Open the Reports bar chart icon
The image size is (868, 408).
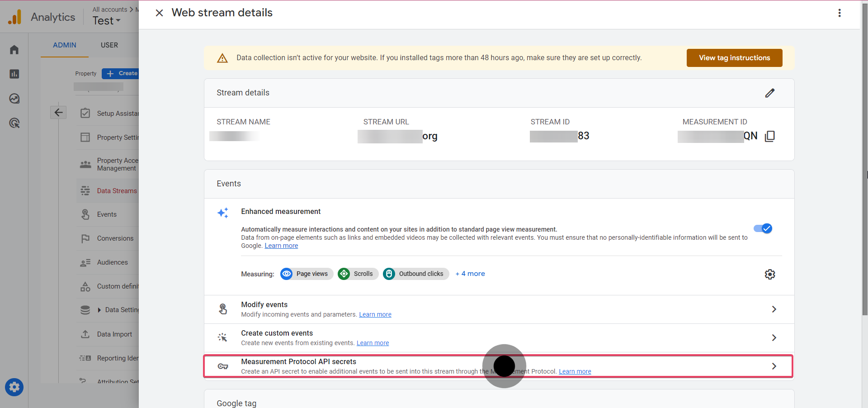(14, 74)
